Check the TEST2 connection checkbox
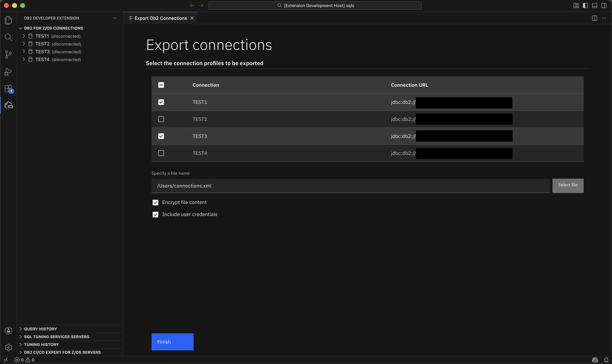The image size is (612, 364). coord(161,119)
